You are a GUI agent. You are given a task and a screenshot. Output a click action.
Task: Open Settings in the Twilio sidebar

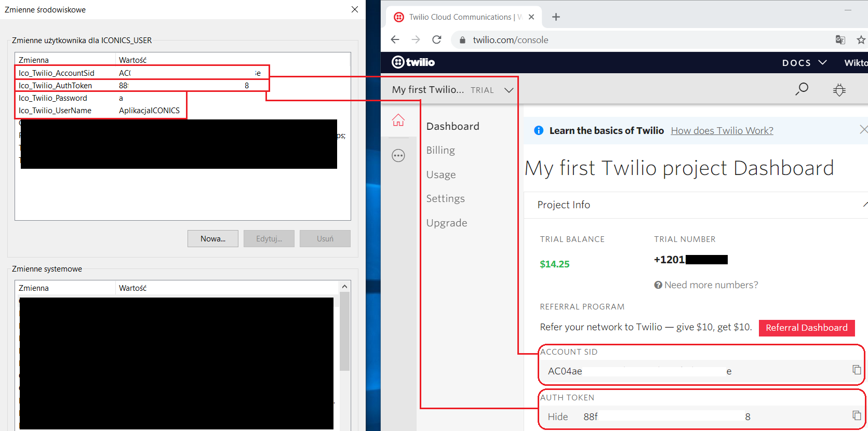coord(445,198)
